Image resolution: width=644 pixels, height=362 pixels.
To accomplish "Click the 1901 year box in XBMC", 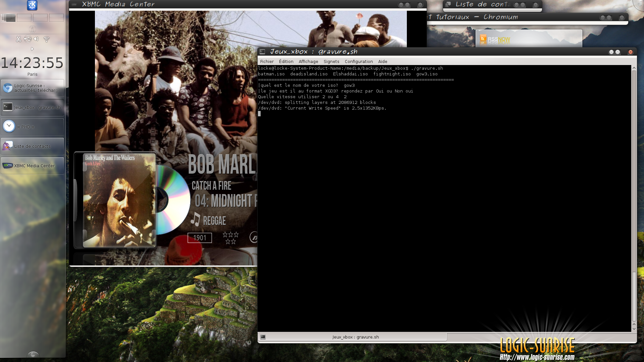I will [200, 238].
